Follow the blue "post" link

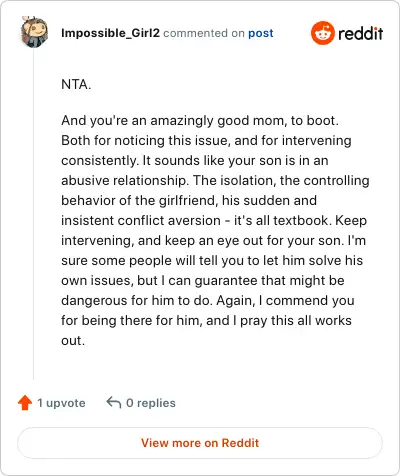pos(261,33)
